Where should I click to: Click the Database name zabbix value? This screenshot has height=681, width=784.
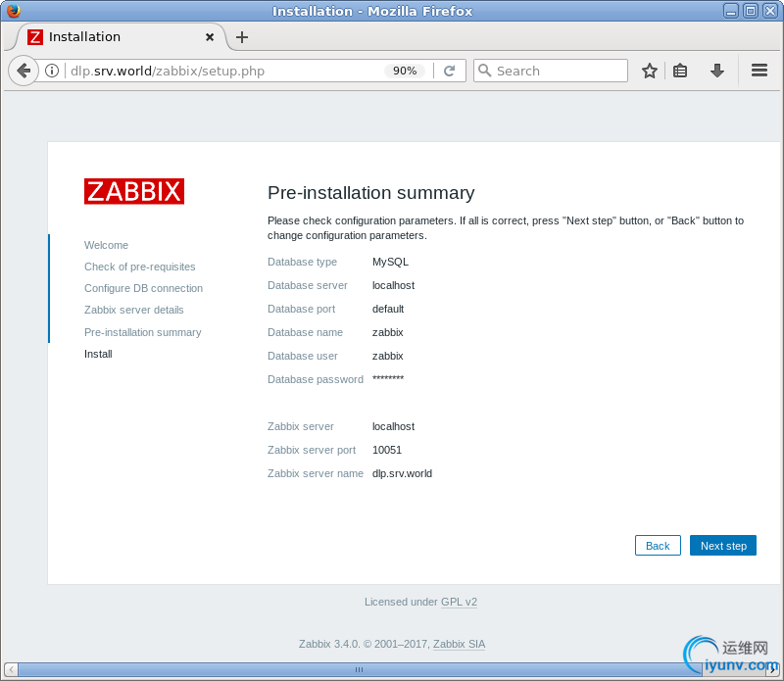387,332
